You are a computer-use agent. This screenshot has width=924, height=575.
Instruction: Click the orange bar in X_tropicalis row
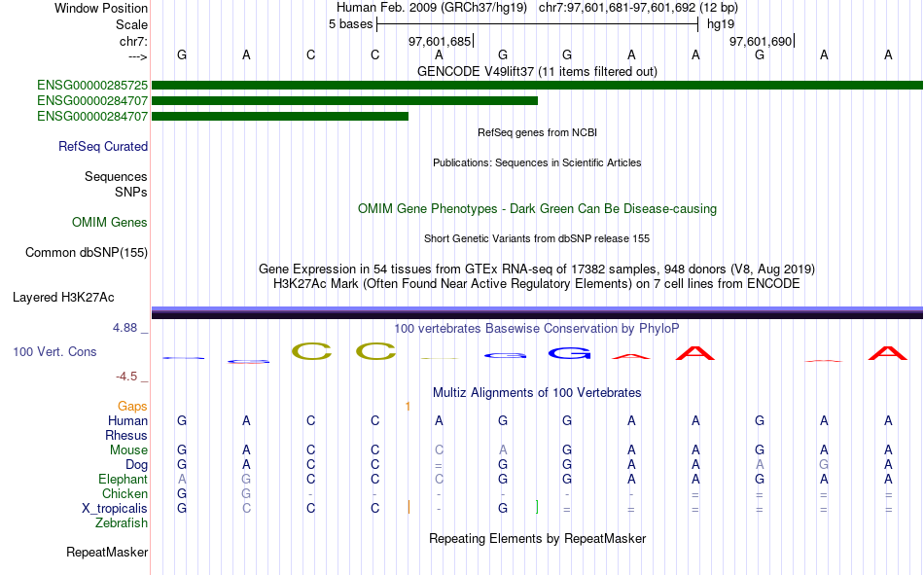point(409,507)
